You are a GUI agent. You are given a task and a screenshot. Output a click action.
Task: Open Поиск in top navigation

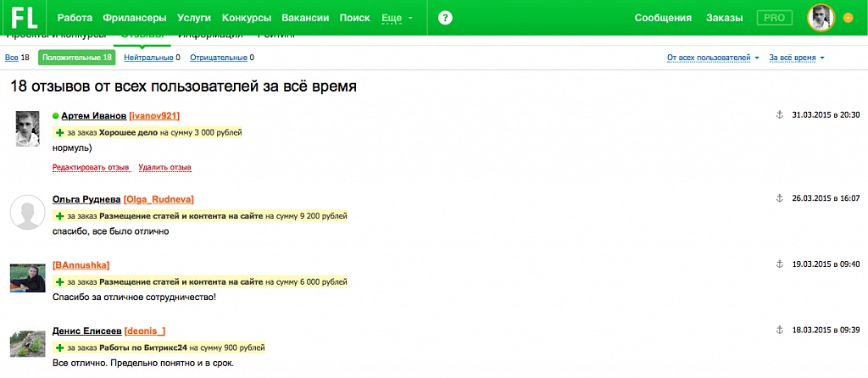(x=355, y=18)
